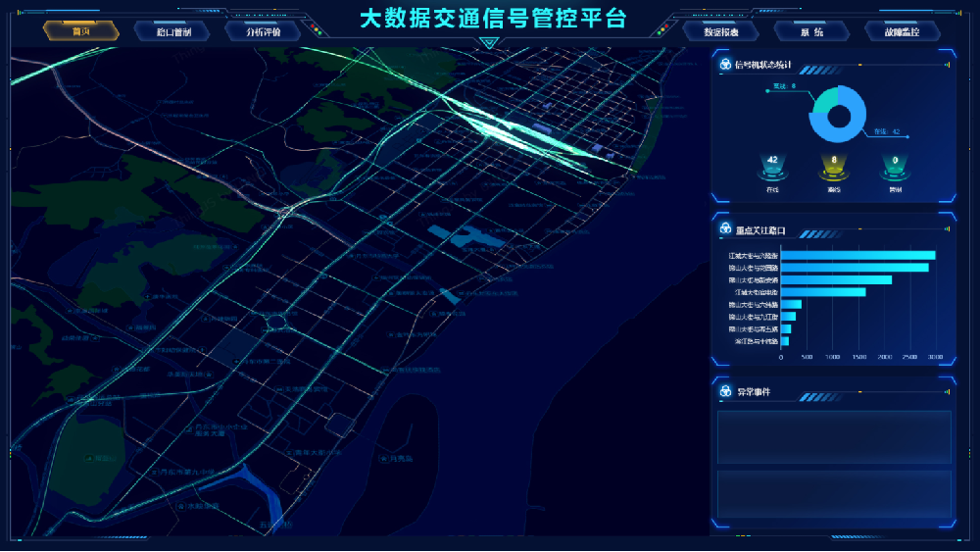980x552 pixels.
Task: Open the 数据报表 reports tab
Action: [x=720, y=31]
